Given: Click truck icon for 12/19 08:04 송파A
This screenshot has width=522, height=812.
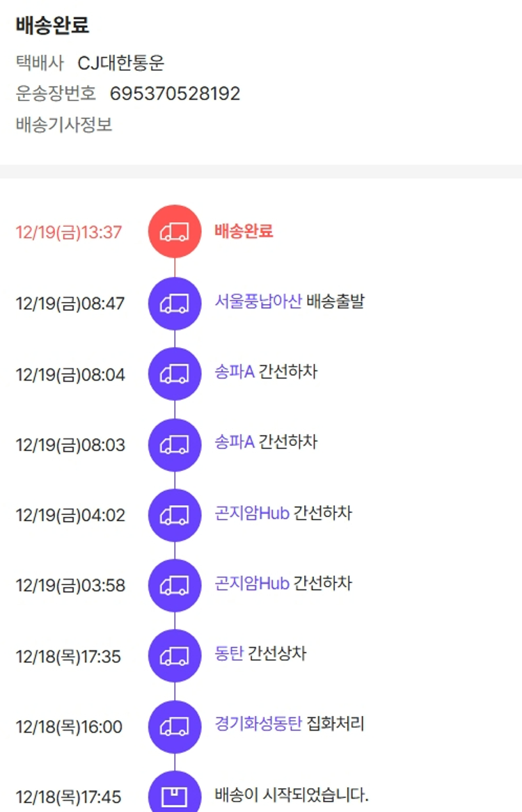Looking at the screenshot, I should [x=175, y=374].
